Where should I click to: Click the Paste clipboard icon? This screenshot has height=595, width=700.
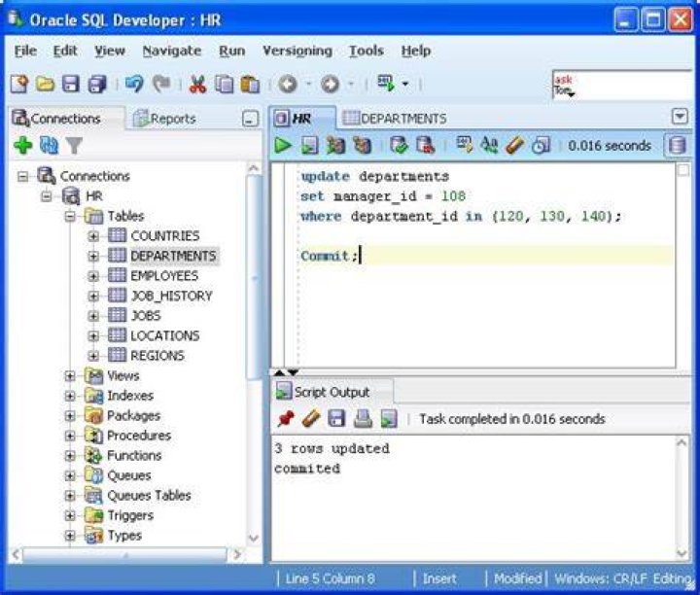tap(251, 84)
